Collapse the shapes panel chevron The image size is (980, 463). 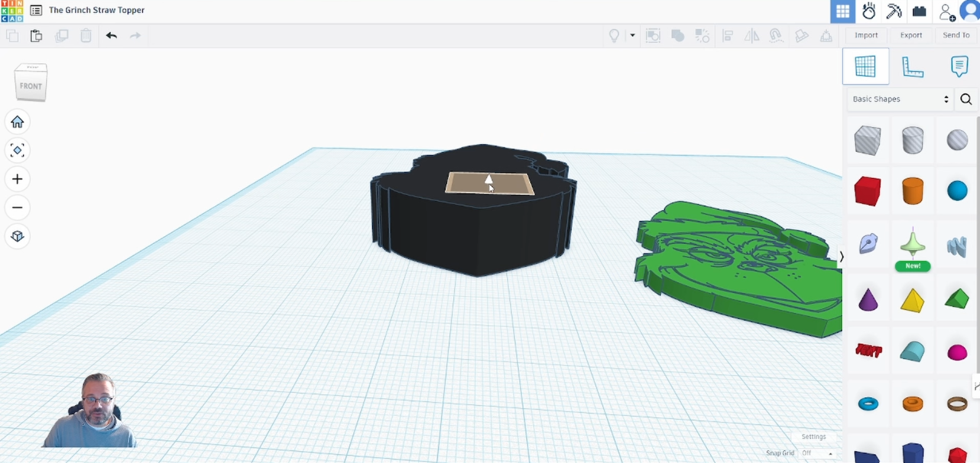pyautogui.click(x=841, y=257)
